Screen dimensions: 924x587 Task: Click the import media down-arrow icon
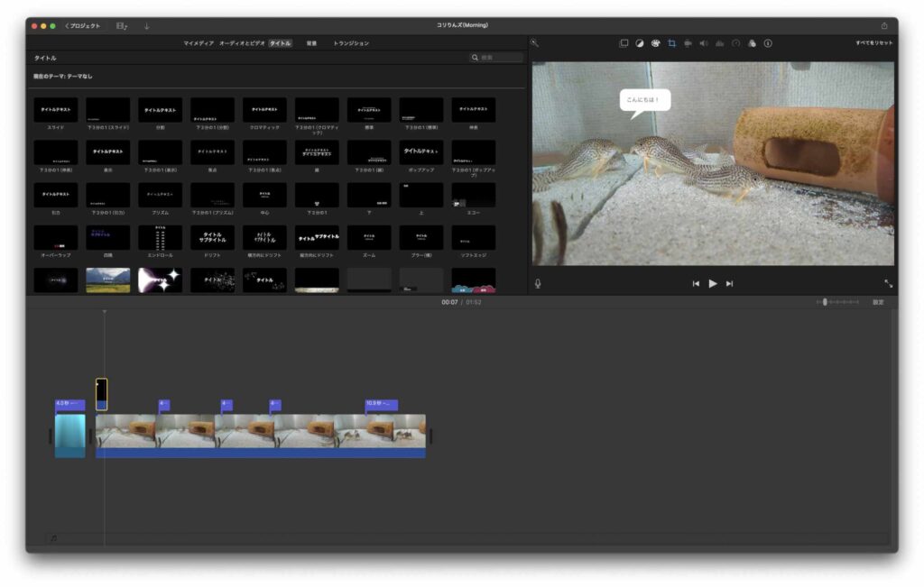click(x=147, y=26)
